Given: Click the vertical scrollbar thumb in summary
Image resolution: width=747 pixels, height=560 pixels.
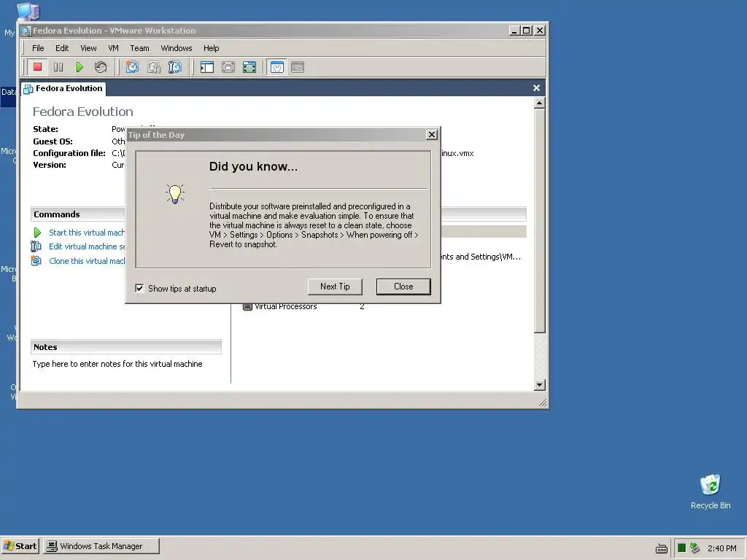Looking at the screenshot, I should click(539, 221).
